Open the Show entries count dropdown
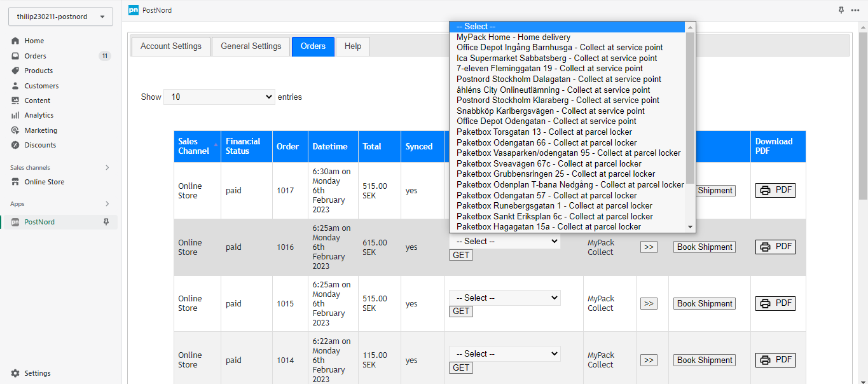 click(219, 97)
